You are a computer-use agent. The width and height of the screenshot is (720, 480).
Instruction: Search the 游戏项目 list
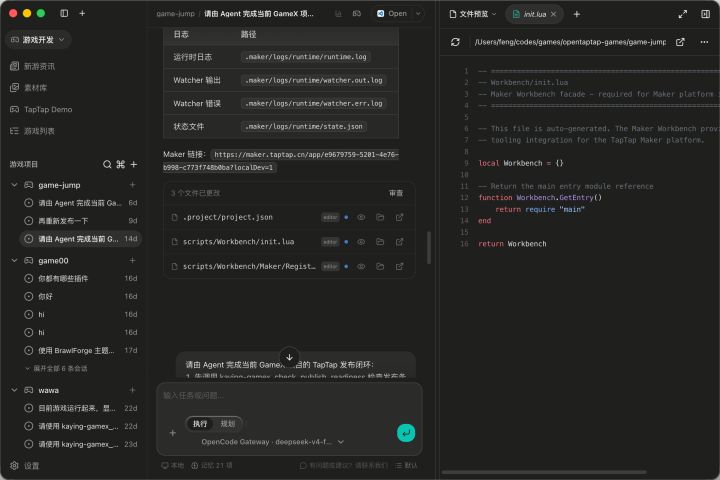(x=107, y=164)
